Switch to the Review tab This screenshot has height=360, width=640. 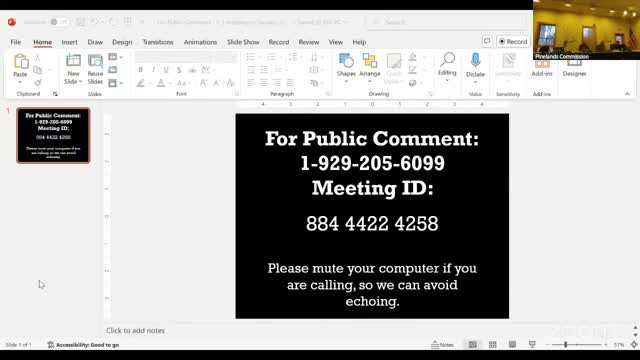pos(309,42)
